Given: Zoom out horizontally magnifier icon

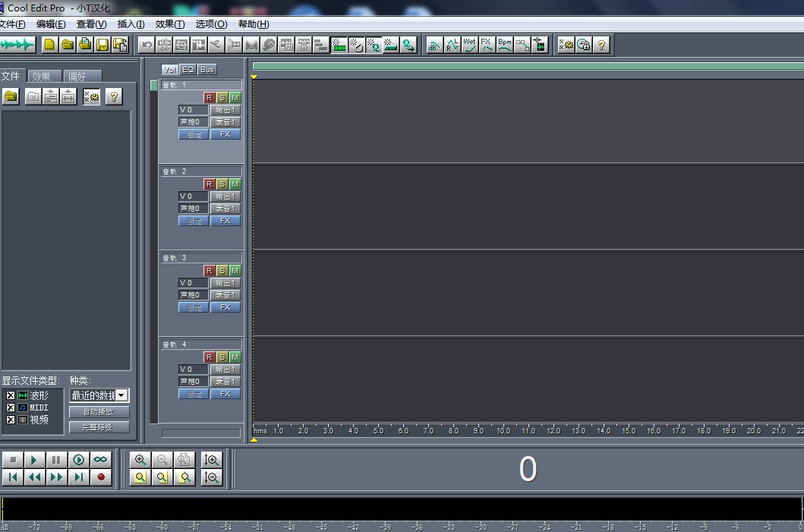Looking at the screenshot, I should 162,460.
